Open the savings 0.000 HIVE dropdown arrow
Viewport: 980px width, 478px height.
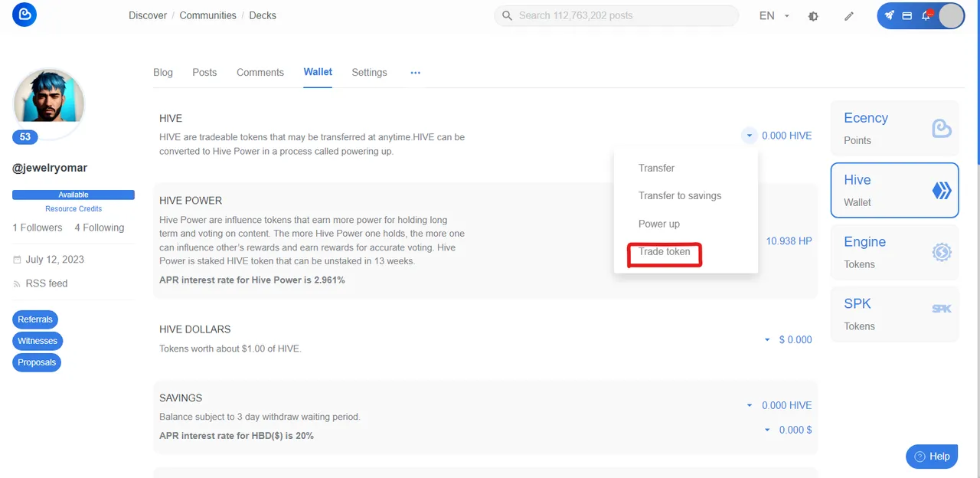pos(750,406)
